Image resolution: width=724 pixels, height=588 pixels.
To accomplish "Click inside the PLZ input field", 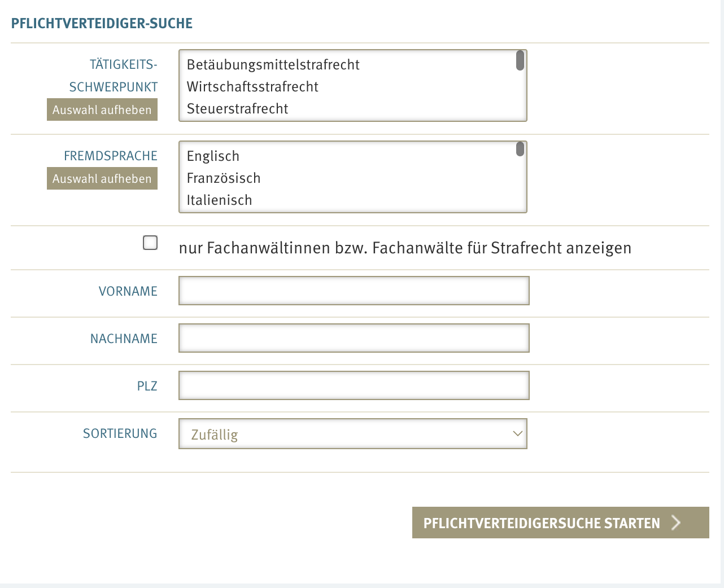I will 353,385.
